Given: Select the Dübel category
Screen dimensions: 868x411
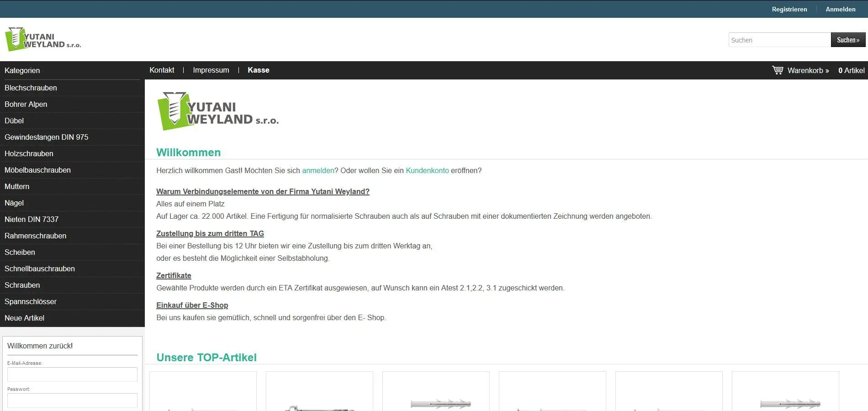Looking at the screenshot, I should pos(14,121).
